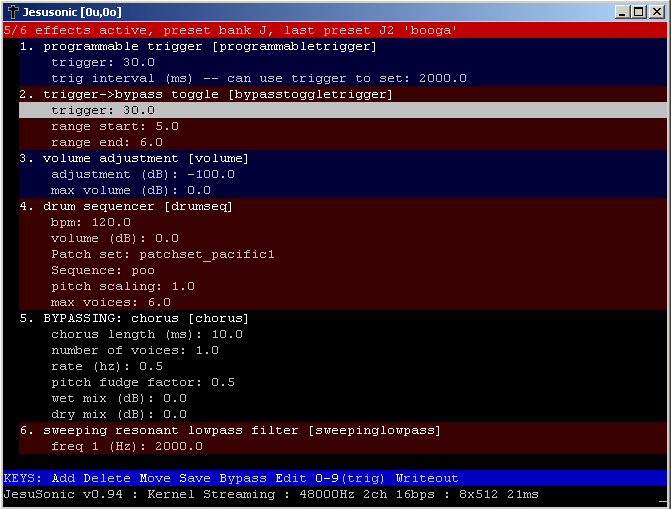Maximize the Jesusonic window
Image resolution: width=671 pixels, height=509 pixels.
coord(638,12)
